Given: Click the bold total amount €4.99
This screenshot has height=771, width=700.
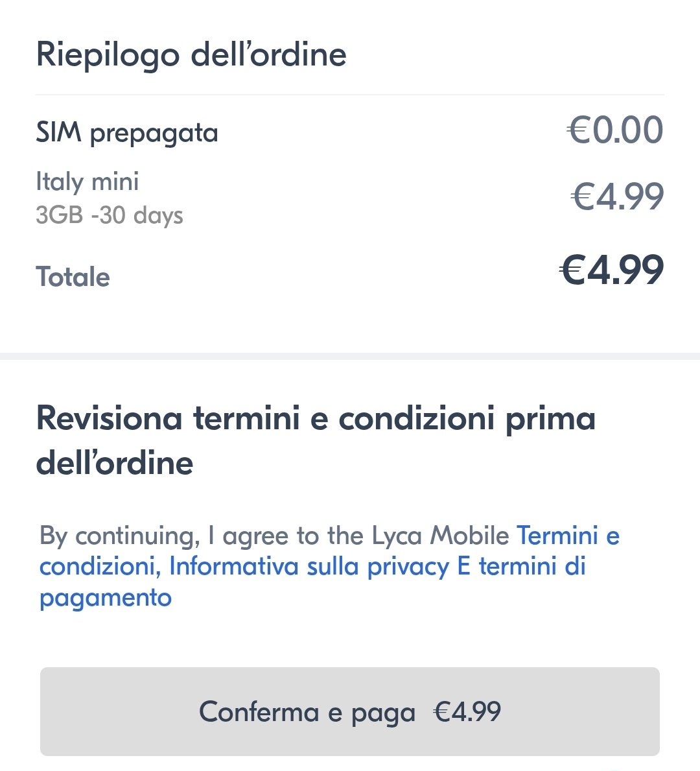Looking at the screenshot, I should 612,270.
